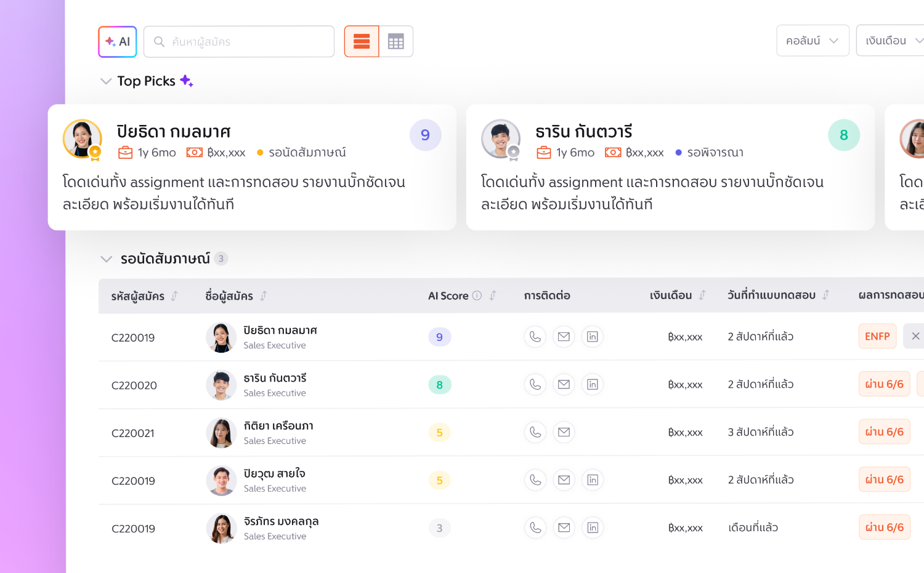Screen dimensions: 924x573
Task: Switch to table grid view
Action: pos(396,42)
